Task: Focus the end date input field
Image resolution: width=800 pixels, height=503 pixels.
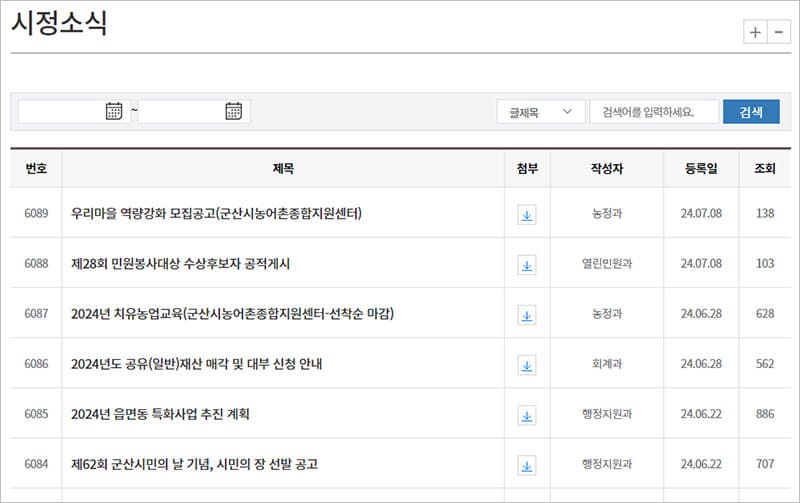Action: point(180,111)
